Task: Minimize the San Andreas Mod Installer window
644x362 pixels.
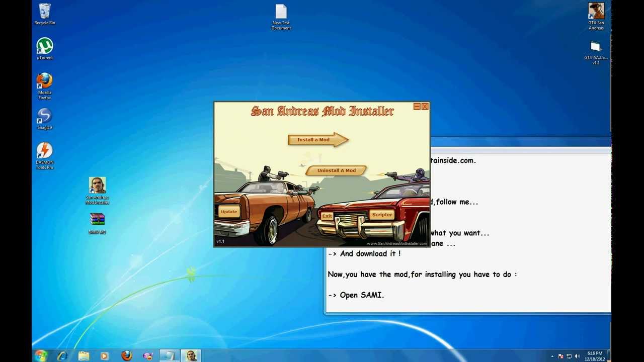Action: (x=417, y=106)
